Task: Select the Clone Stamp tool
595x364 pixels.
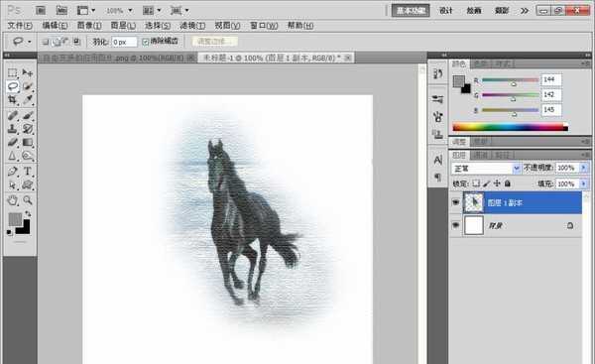Action: point(13,129)
